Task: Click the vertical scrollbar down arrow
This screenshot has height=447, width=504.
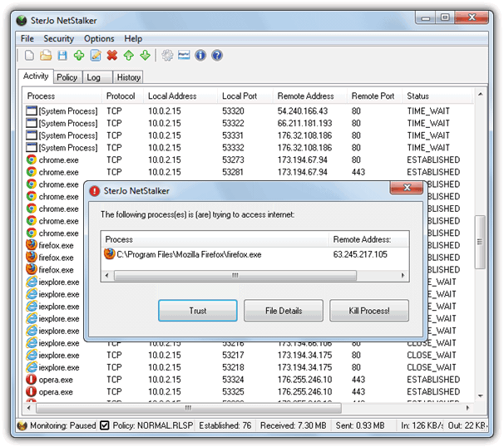Action: 480,395
